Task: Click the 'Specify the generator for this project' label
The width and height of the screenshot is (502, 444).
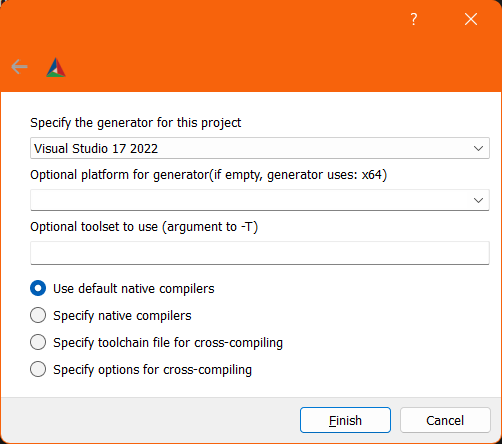Action: 136,123
